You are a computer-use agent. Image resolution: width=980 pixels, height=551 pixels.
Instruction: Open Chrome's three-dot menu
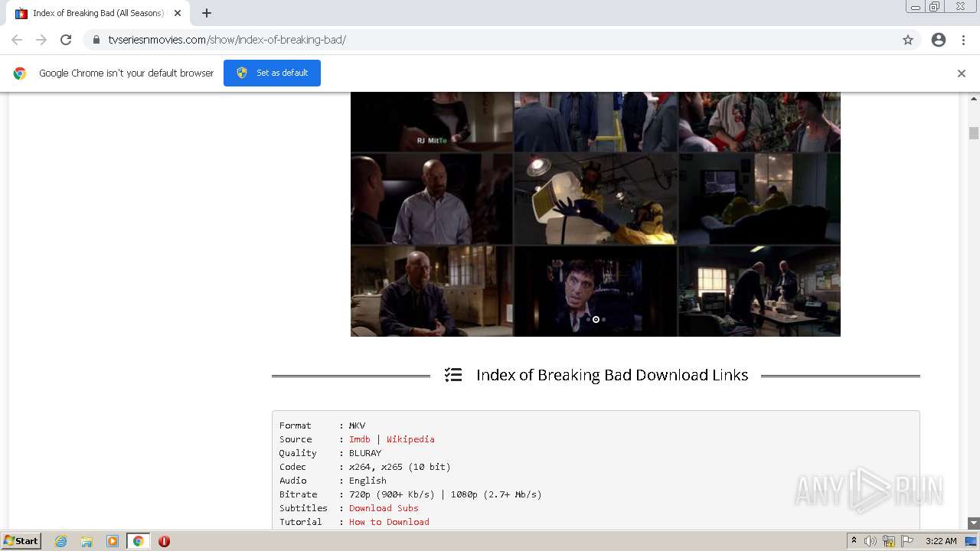tap(963, 40)
